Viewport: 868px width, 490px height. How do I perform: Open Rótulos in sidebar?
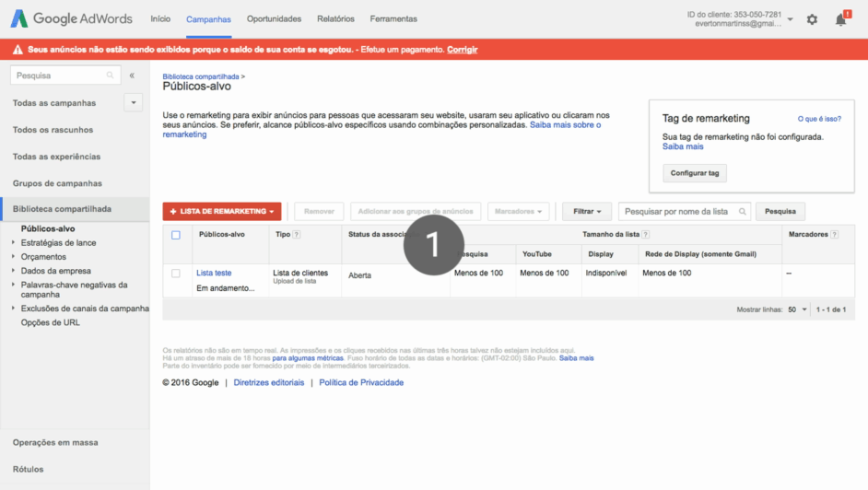(x=29, y=469)
